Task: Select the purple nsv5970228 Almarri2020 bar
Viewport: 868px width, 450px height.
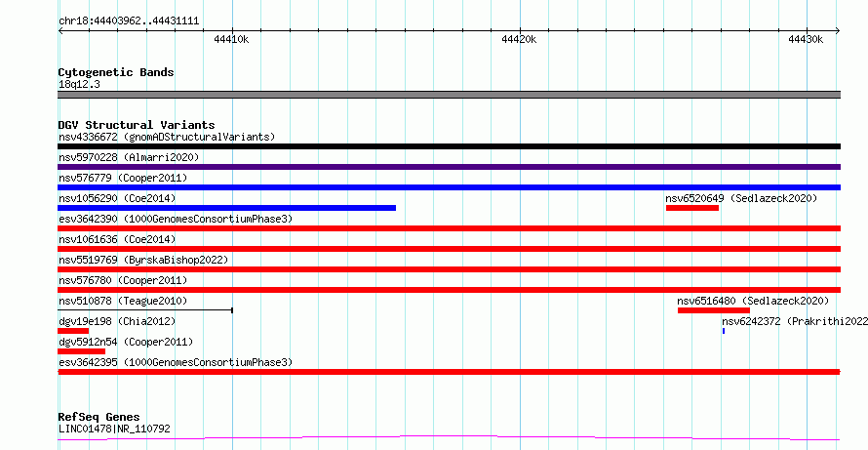Action: point(449,167)
